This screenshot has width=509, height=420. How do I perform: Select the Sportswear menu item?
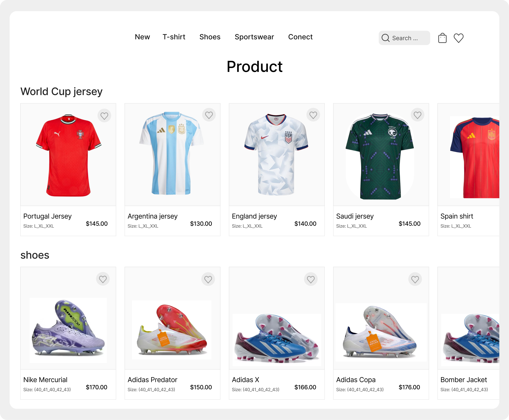coord(254,37)
